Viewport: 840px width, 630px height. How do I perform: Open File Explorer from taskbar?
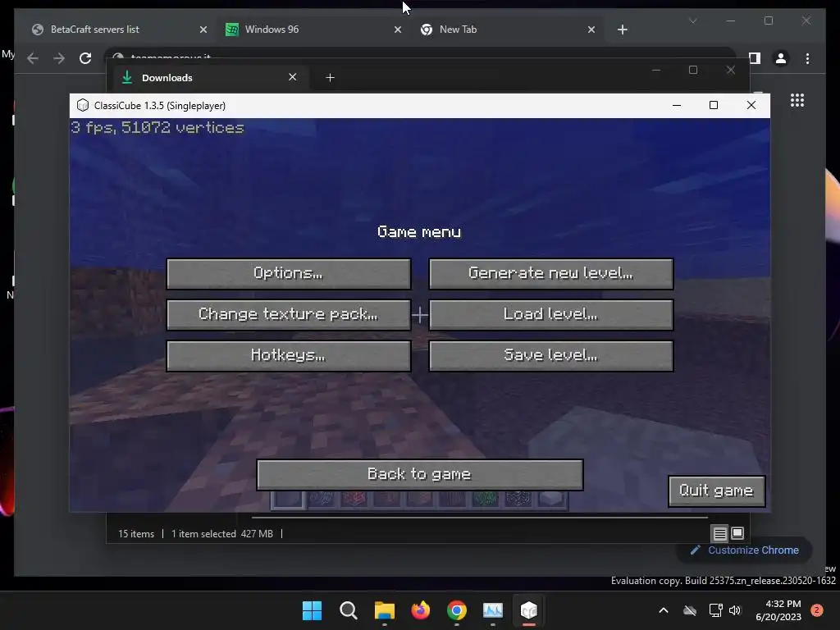pos(385,610)
